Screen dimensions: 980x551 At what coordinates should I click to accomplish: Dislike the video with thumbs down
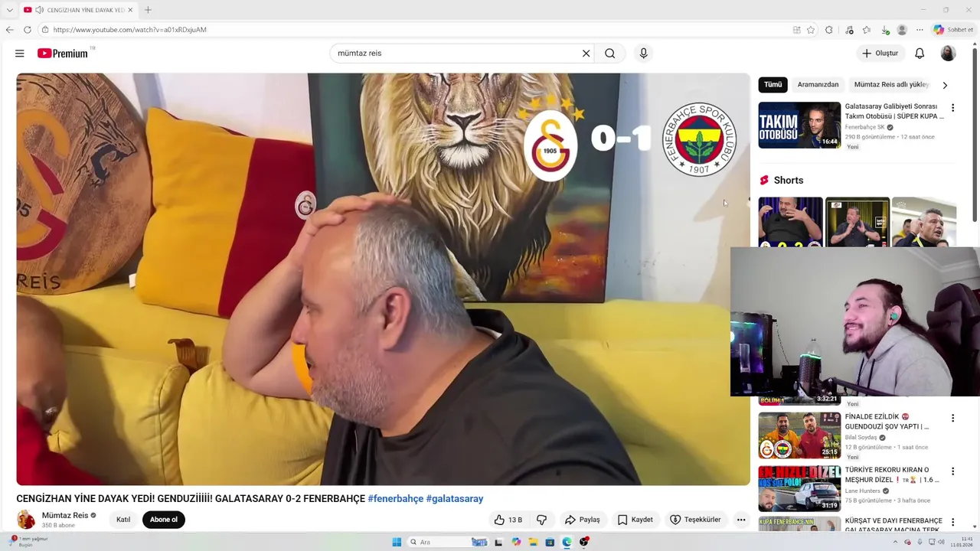(542, 520)
